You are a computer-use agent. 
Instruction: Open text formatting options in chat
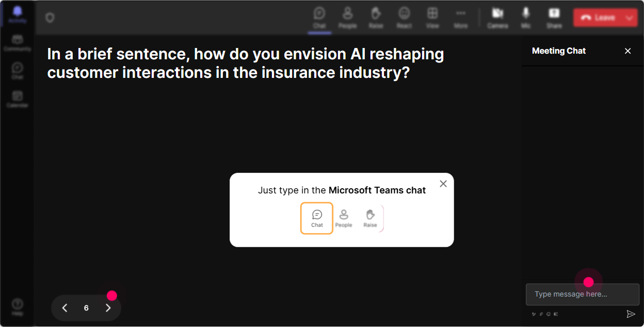point(534,314)
